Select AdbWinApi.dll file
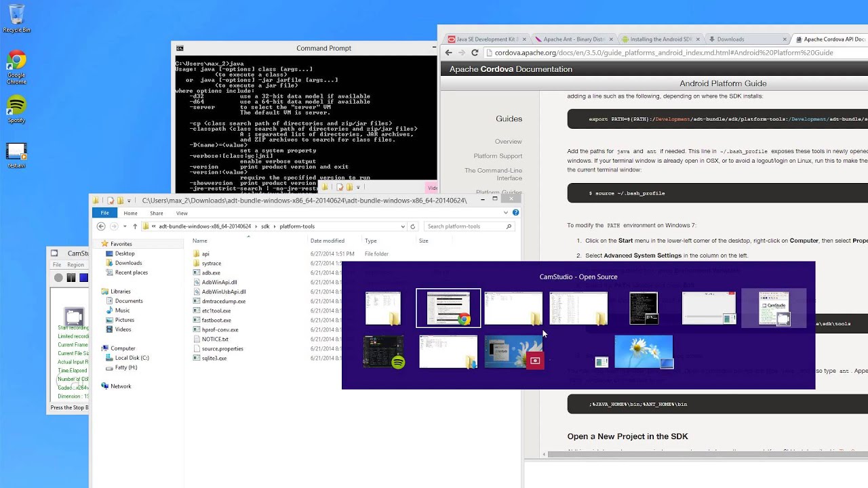Viewport: 868px width, 488px height. pos(219,283)
